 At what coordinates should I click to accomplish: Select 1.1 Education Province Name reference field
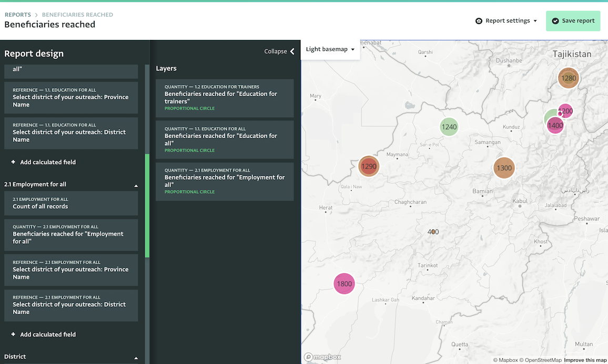[x=71, y=98]
